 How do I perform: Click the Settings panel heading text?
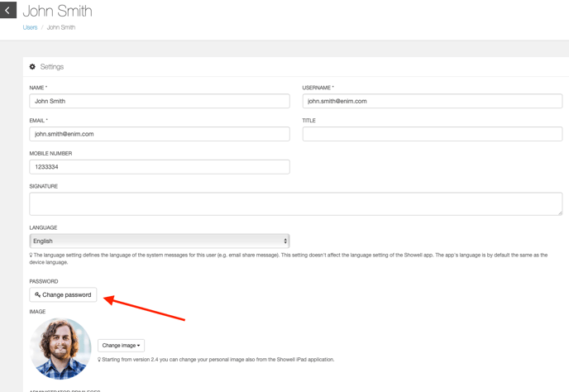(52, 67)
